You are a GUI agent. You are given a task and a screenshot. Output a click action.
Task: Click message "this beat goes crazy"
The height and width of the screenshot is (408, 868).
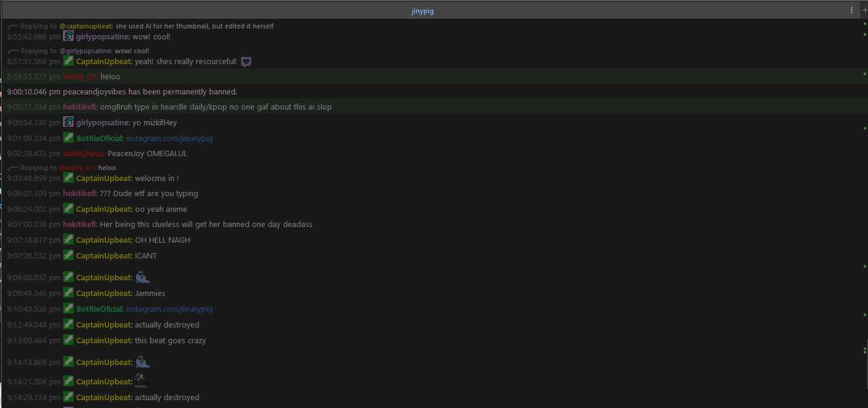coord(170,341)
